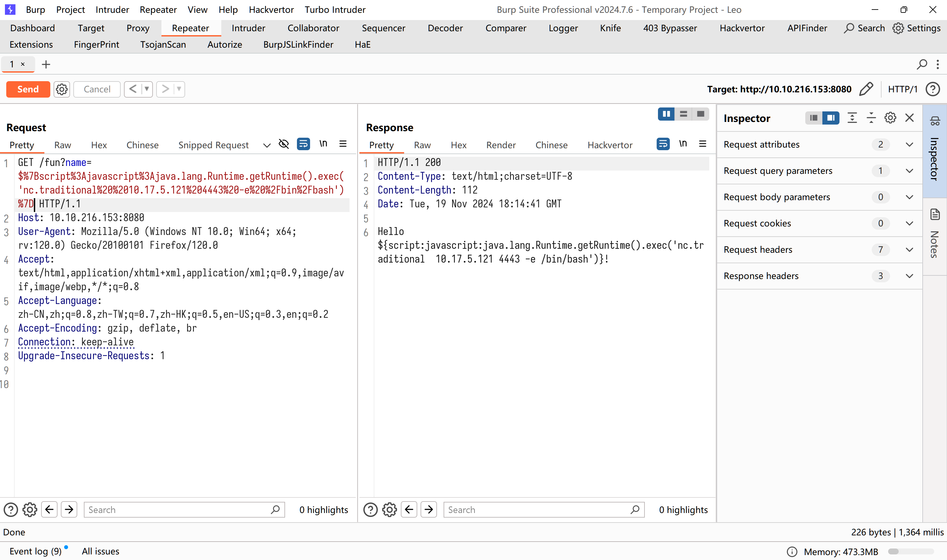Image resolution: width=947 pixels, height=560 pixels.
Task: Open the Notes sidebar panel
Action: (x=935, y=236)
